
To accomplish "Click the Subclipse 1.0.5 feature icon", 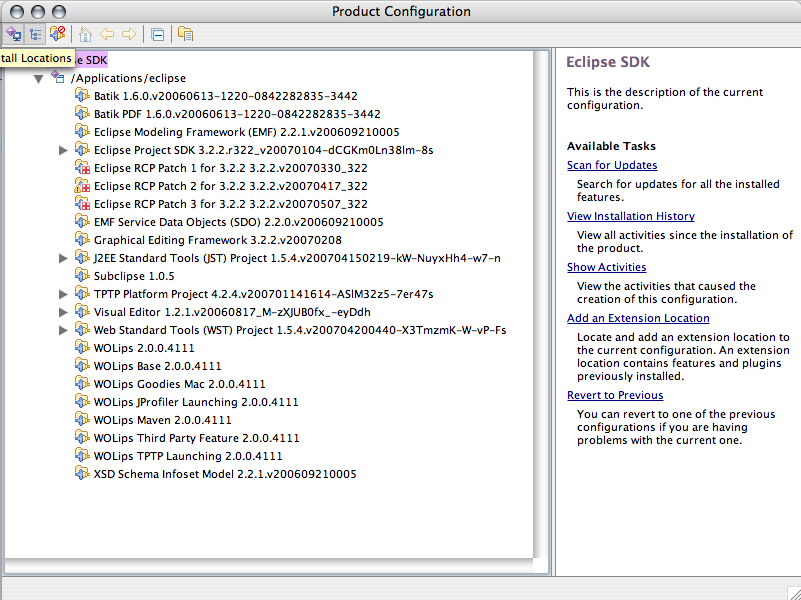I will [83, 276].
